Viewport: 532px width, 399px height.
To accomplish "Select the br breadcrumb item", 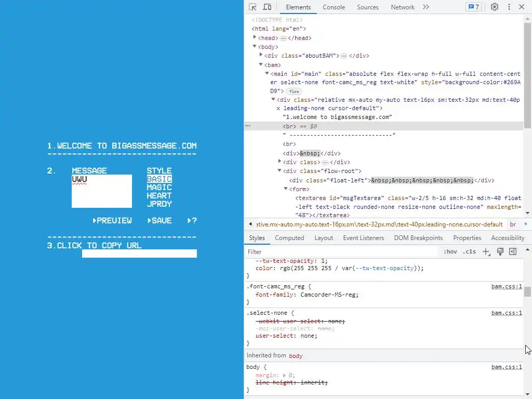I will pos(513,224).
